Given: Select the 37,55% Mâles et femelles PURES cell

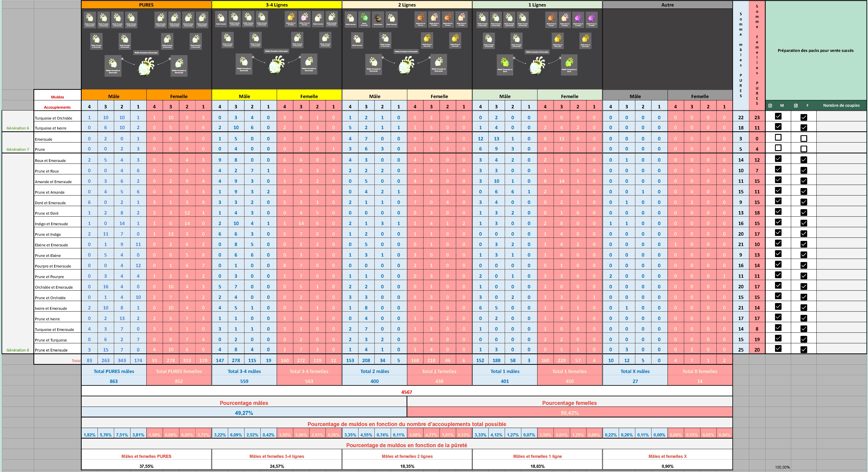Looking at the screenshot, I should (146, 466).
